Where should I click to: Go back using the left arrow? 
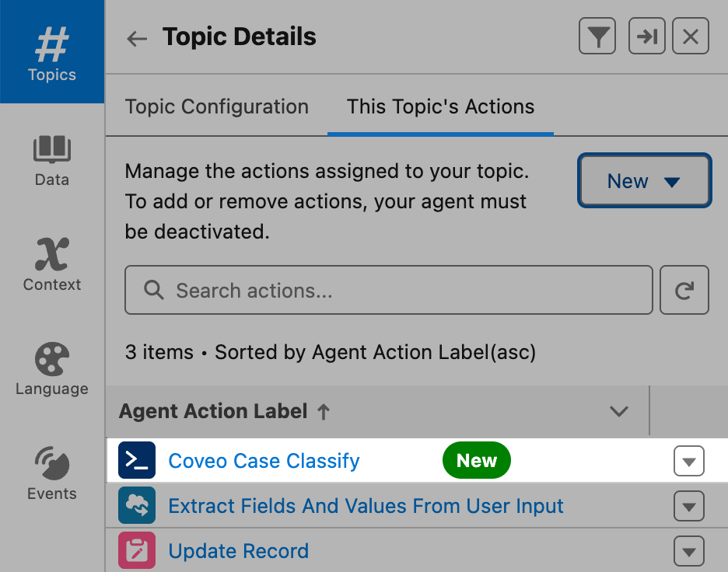137,38
